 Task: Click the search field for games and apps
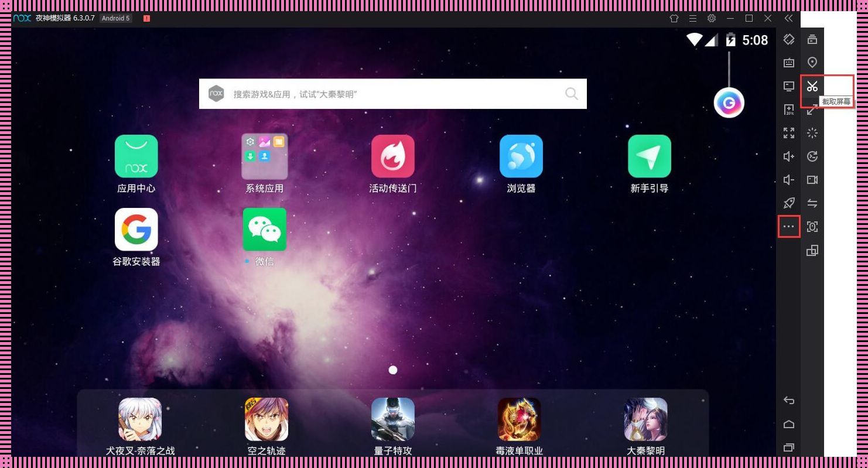(392, 94)
